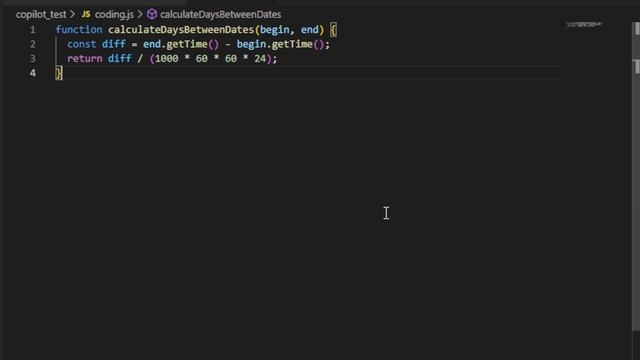Click the 'return' keyword on line 3
This screenshot has width=640, height=360.
84,59
